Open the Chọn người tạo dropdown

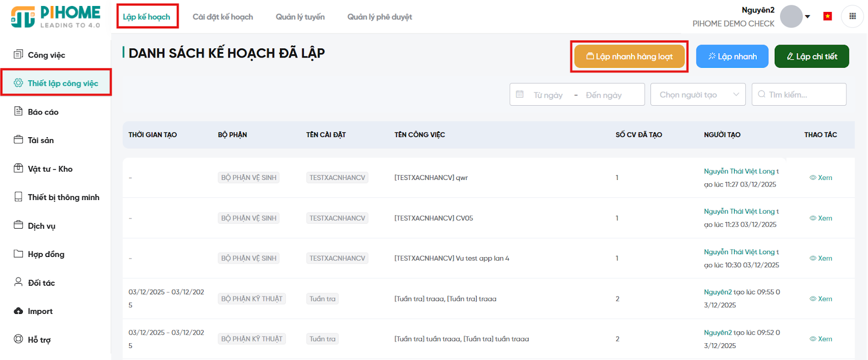698,95
